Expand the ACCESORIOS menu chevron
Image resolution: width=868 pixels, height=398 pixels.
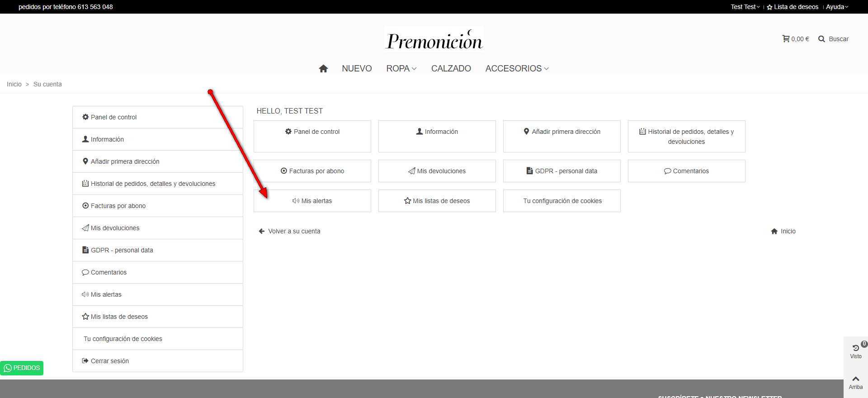(546, 69)
